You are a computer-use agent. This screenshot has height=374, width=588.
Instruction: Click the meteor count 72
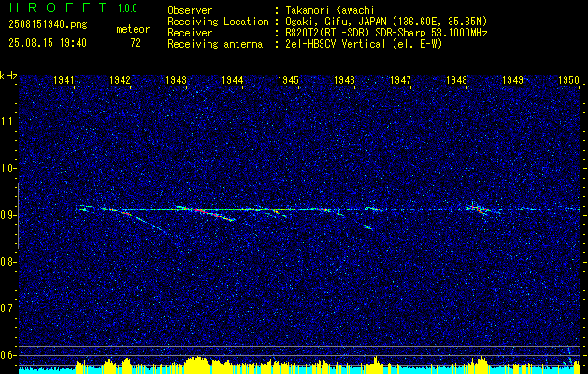[136, 43]
